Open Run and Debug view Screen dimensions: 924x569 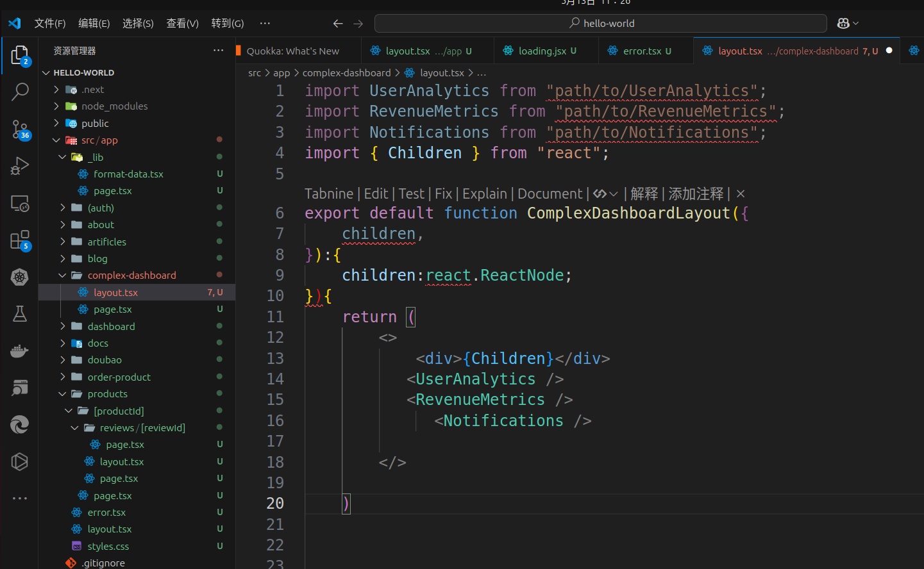[x=20, y=167]
